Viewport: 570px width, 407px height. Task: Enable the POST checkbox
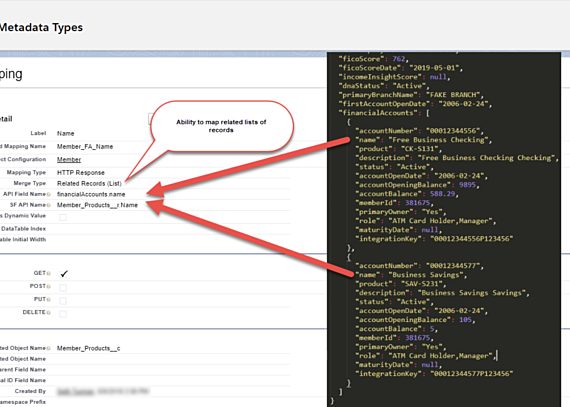click(63, 288)
